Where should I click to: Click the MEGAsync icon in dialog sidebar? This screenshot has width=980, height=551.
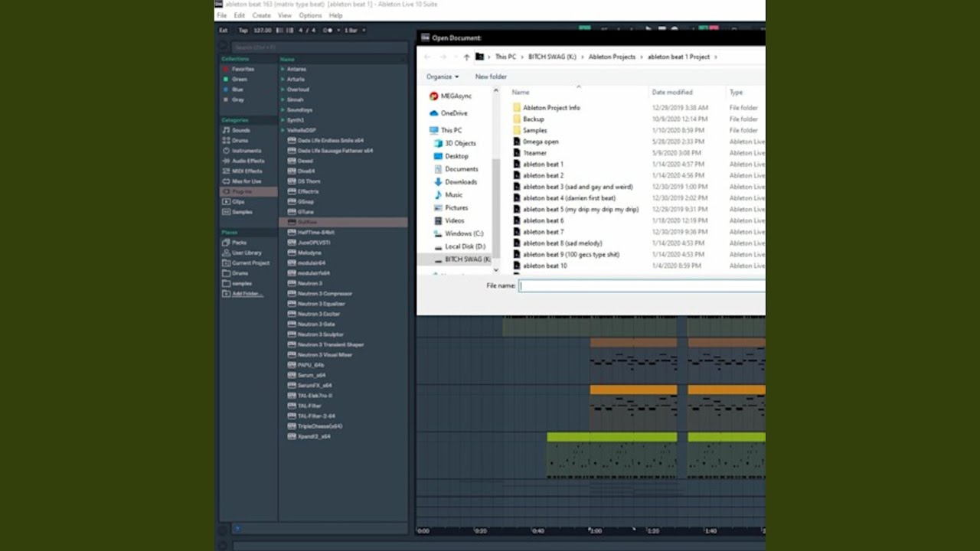434,96
